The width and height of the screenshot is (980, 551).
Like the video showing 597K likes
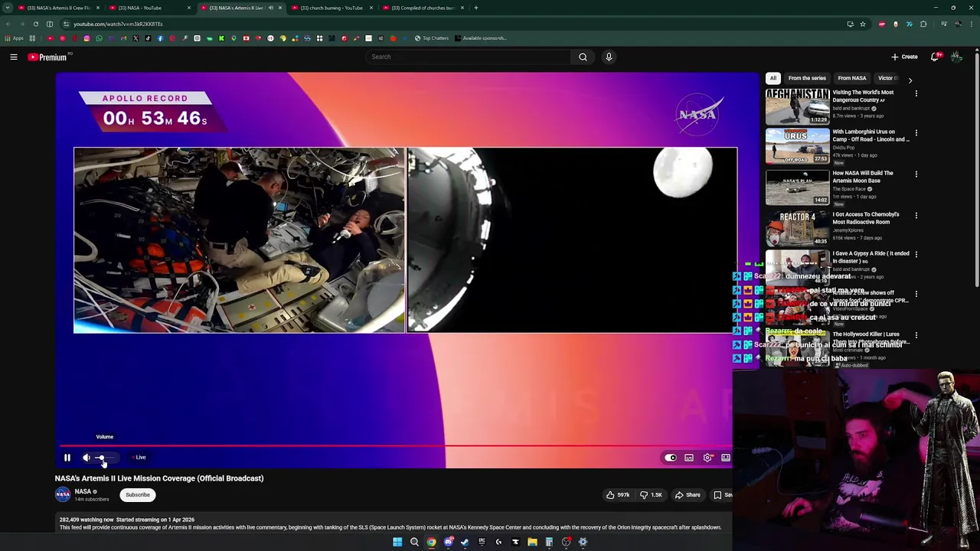(618, 495)
